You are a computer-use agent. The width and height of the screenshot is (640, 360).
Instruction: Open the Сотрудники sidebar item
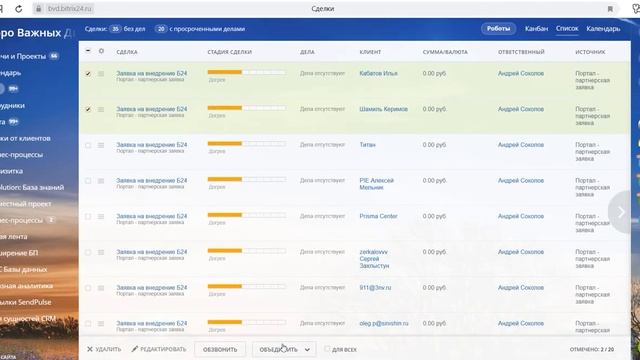click(12, 105)
